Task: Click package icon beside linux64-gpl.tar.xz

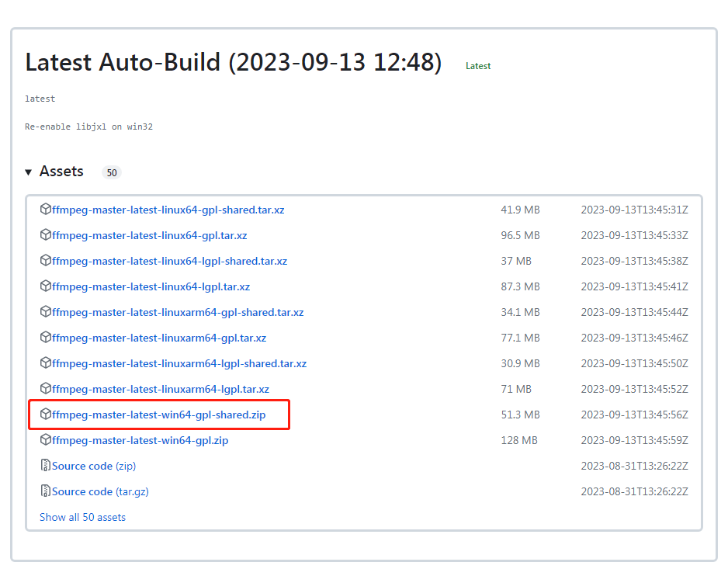Action: tap(46, 235)
